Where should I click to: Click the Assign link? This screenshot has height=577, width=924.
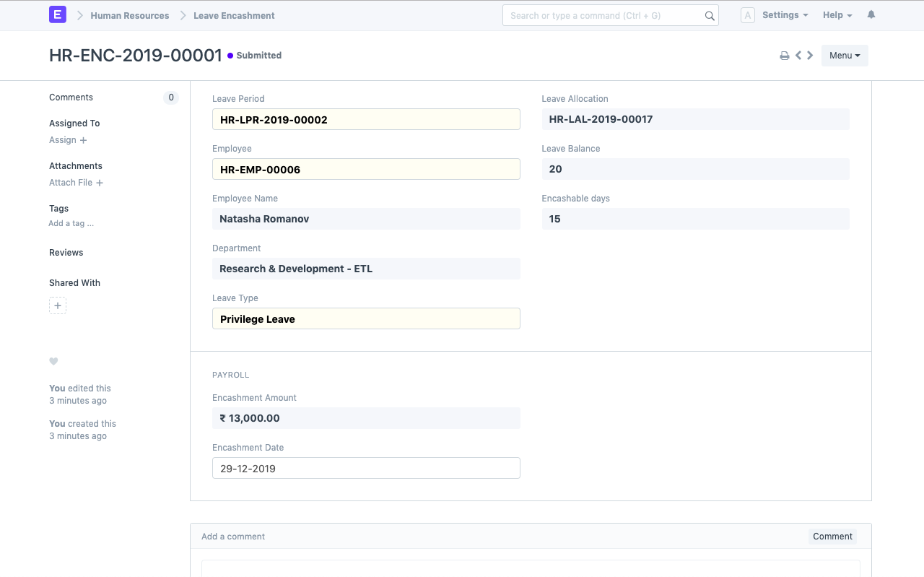(x=63, y=140)
